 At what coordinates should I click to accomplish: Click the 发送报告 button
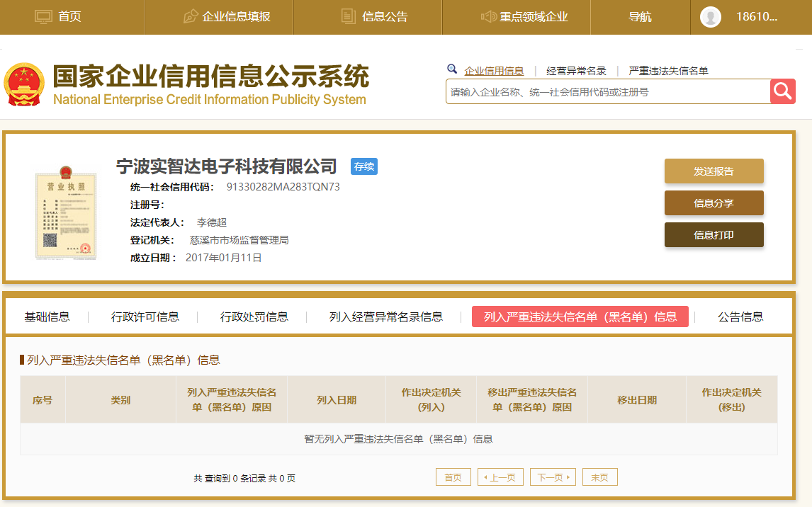click(714, 171)
